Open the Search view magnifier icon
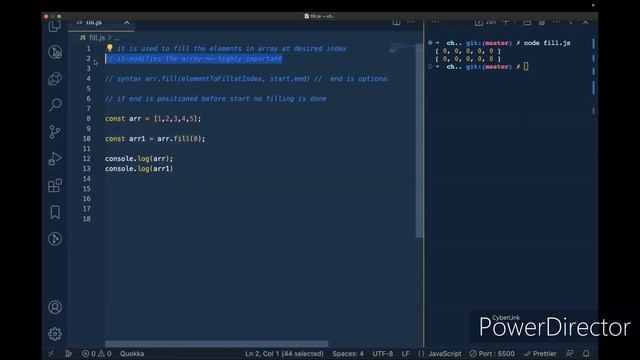Image resolution: width=640 pixels, height=360 pixels. [55, 105]
